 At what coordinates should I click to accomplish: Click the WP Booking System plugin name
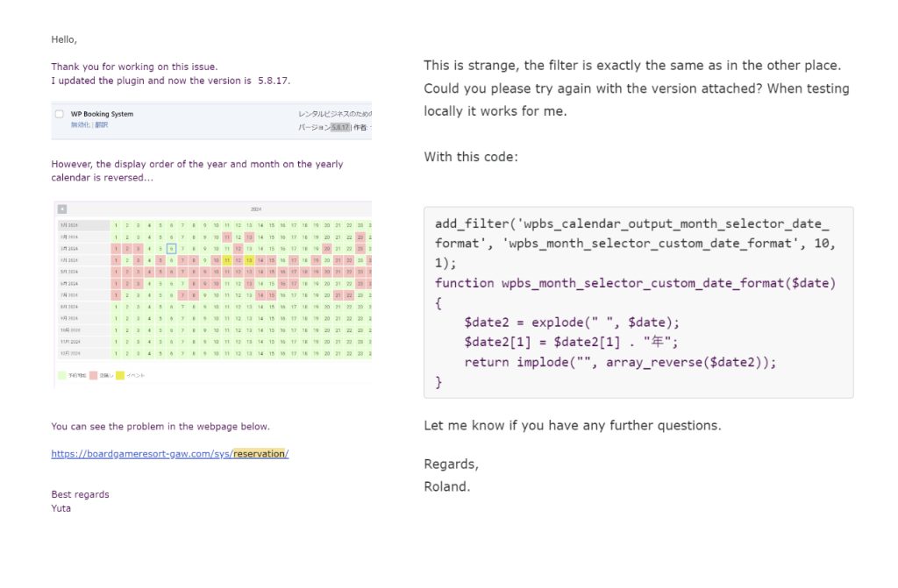tap(102, 114)
